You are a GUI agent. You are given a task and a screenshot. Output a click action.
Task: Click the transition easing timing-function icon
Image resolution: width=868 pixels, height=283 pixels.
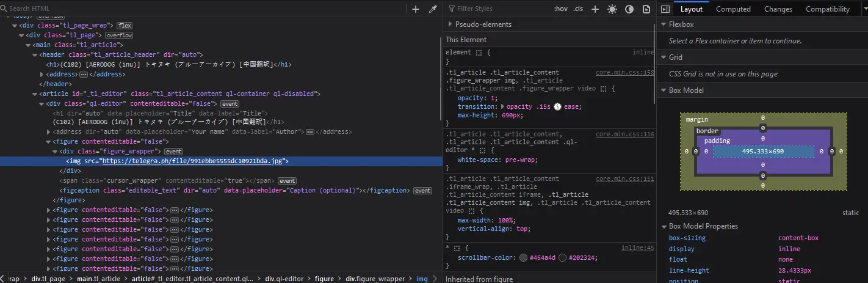(557, 106)
